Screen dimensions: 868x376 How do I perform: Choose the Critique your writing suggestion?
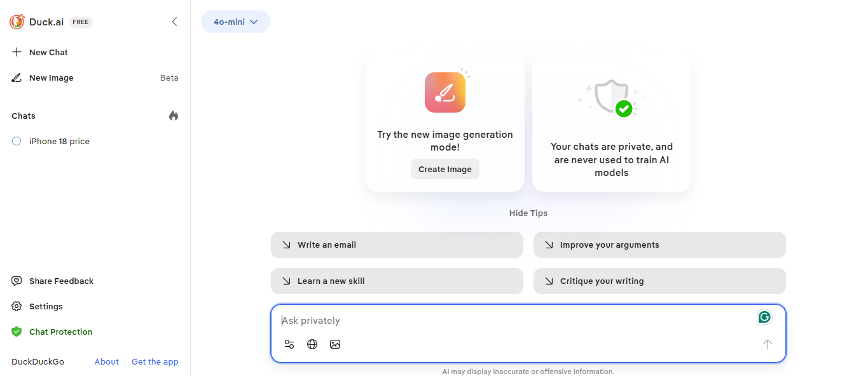tap(659, 281)
